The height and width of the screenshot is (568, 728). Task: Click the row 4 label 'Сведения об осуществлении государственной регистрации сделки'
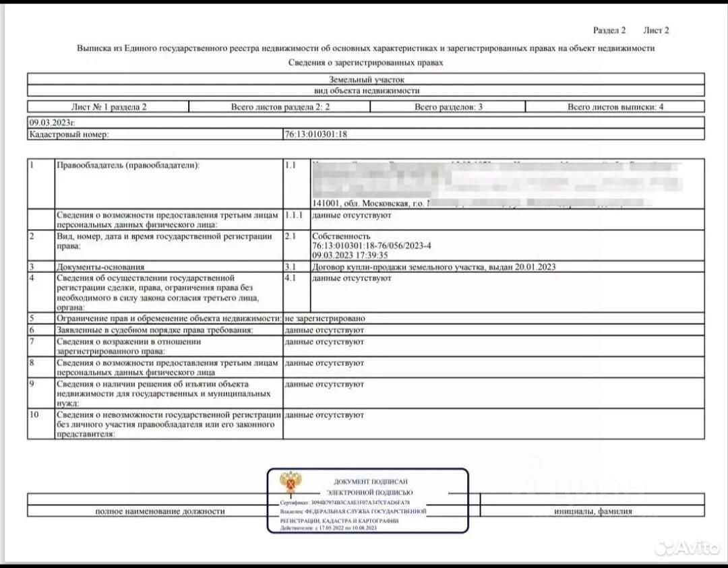point(157,292)
